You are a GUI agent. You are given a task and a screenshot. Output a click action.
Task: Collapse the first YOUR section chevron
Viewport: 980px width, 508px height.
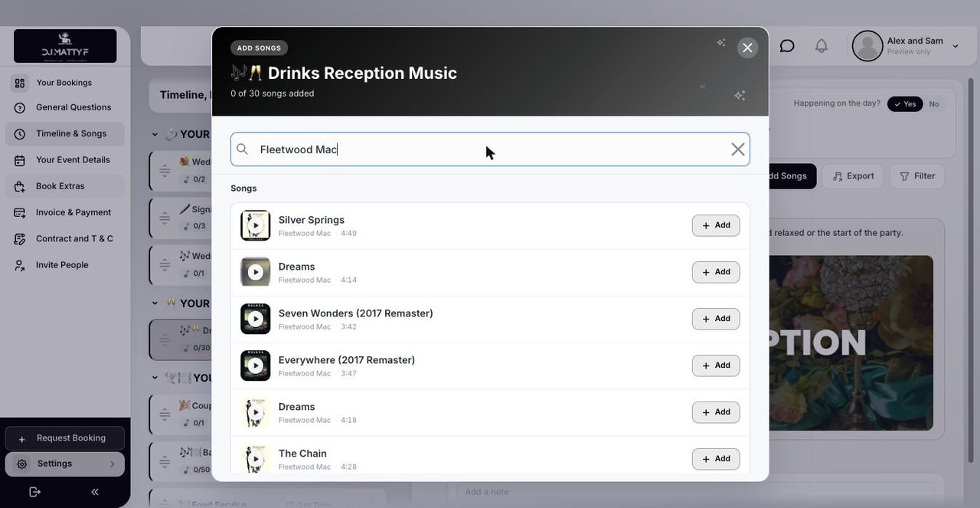(x=155, y=135)
